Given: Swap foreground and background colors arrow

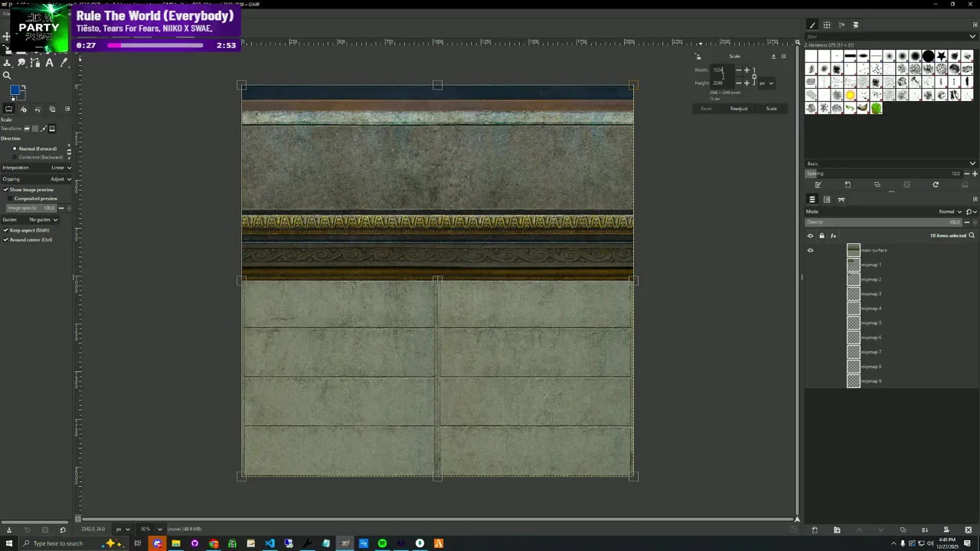Looking at the screenshot, I should pyautogui.click(x=24, y=87).
